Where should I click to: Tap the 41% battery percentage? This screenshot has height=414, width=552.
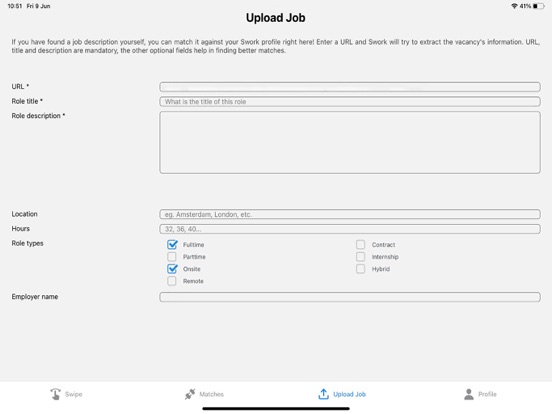coord(525,6)
